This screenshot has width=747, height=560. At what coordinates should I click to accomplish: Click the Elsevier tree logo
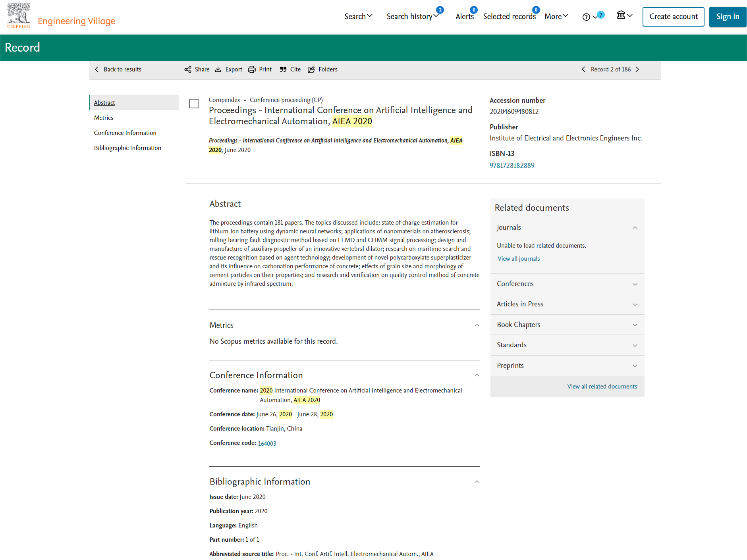(19, 15)
